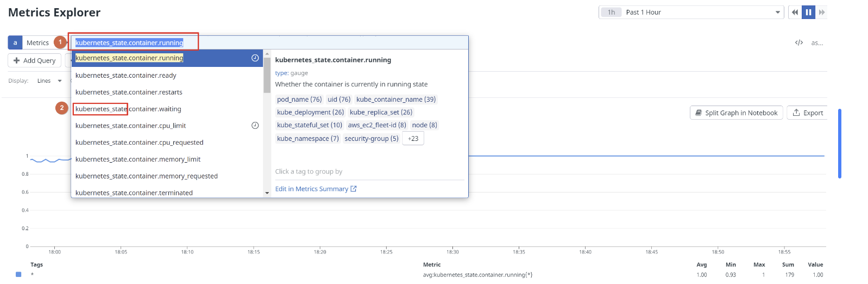
Task: Open the Lines display type dropdown
Action: (49, 81)
